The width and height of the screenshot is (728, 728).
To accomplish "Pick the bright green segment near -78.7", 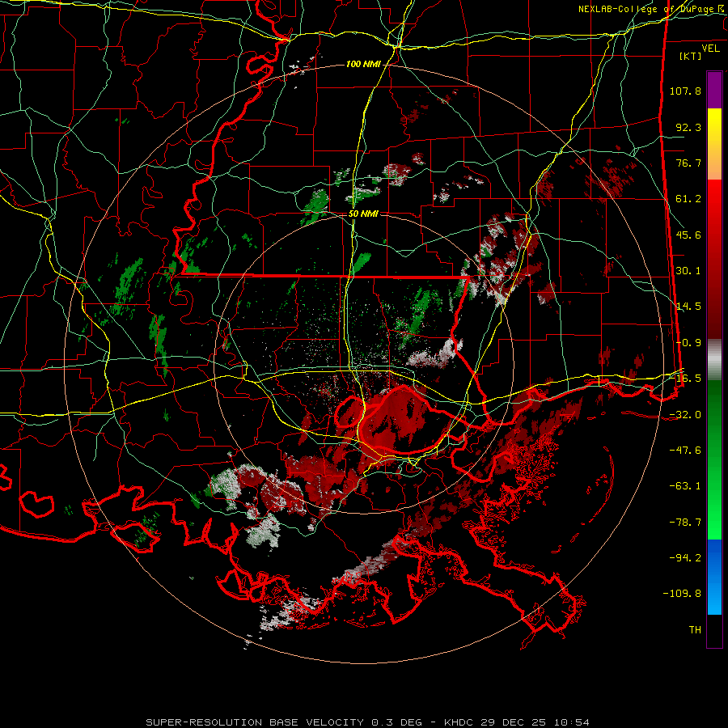I will [714, 523].
